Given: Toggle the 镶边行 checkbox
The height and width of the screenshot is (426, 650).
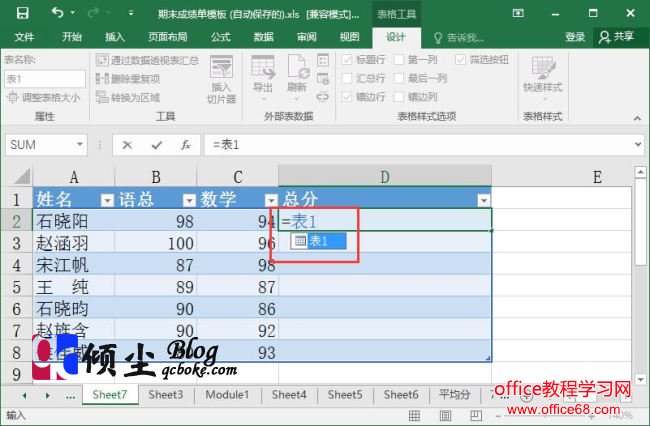Looking at the screenshot, I should (x=347, y=97).
